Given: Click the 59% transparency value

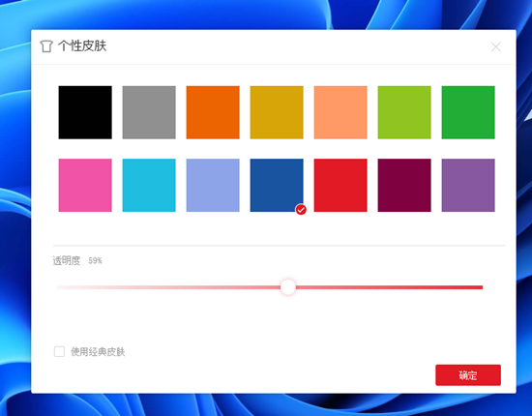Looking at the screenshot, I should coord(95,260).
